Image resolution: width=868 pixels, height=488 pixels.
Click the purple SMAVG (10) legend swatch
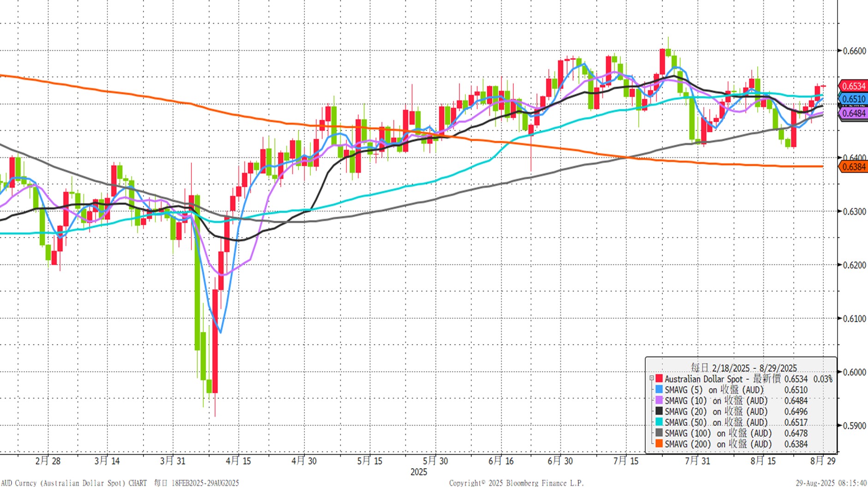659,400
